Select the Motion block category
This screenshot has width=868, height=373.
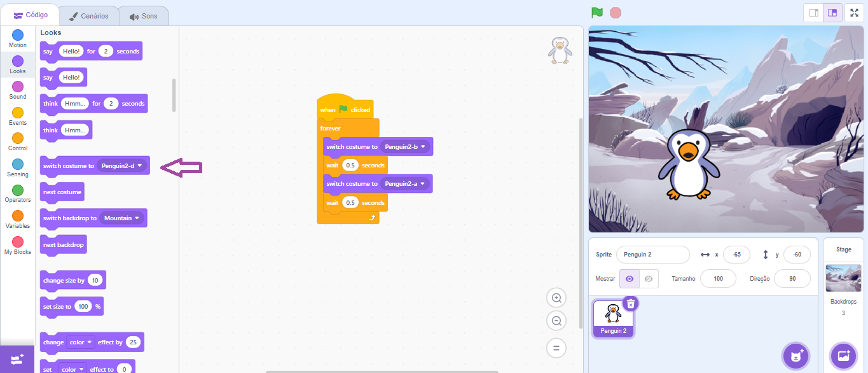click(18, 38)
